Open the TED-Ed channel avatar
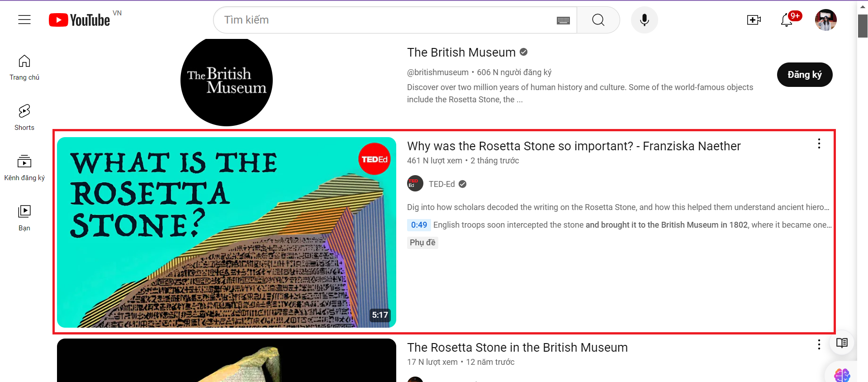Image resolution: width=868 pixels, height=382 pixels. click(415, 184)
